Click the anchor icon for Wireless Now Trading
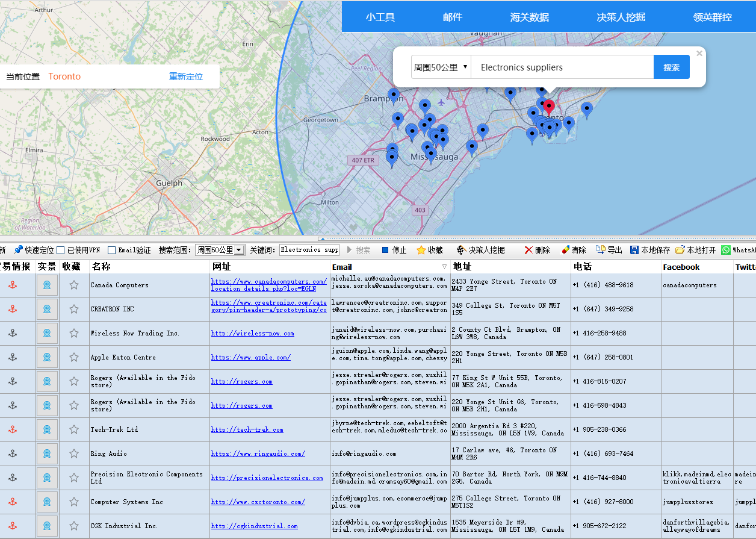Screen dimensions: 756x539 coord(13,333)
